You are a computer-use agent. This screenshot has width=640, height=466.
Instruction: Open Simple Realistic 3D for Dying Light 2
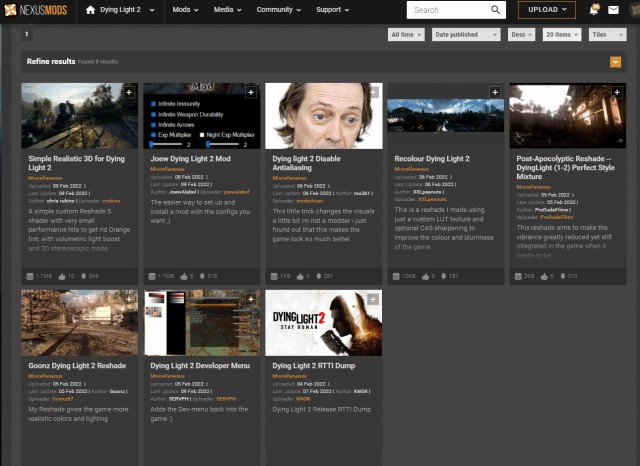[x=76, y=163]
